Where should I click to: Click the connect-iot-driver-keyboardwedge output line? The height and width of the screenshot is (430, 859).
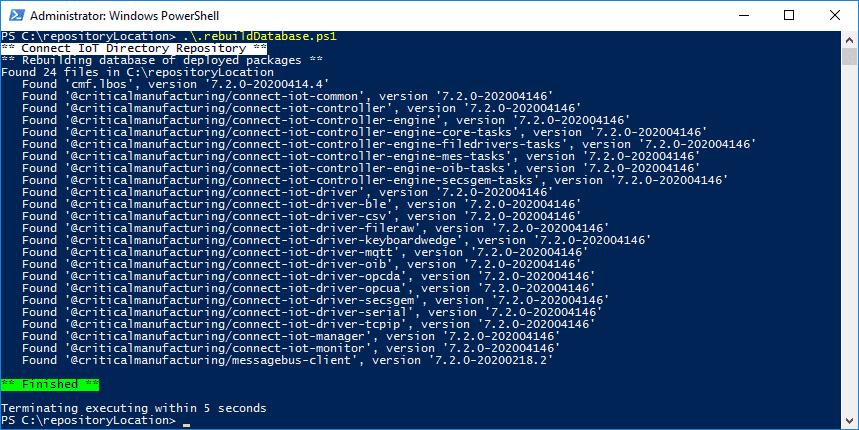(336, 240)
